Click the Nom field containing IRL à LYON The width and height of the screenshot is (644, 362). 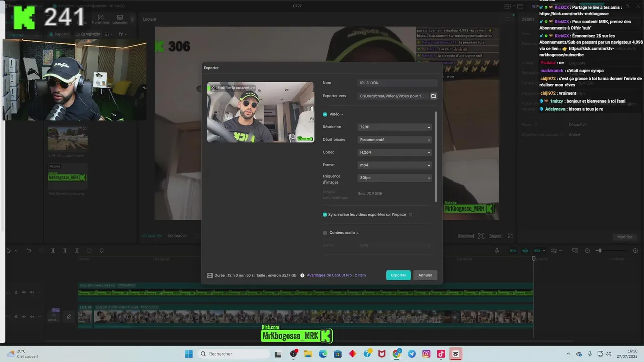coord(397,83)
